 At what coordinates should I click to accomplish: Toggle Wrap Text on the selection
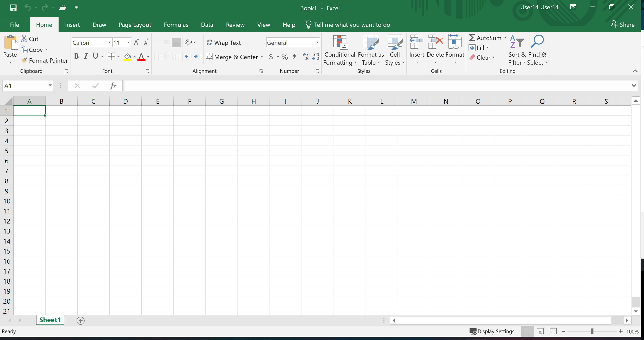click(224, 43)
